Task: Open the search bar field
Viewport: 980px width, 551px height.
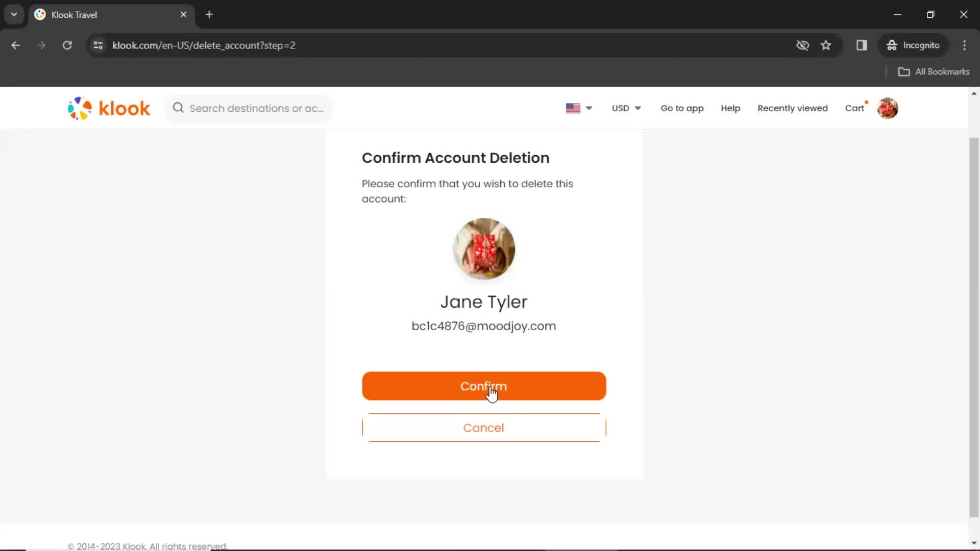Action: click(256, 108)
